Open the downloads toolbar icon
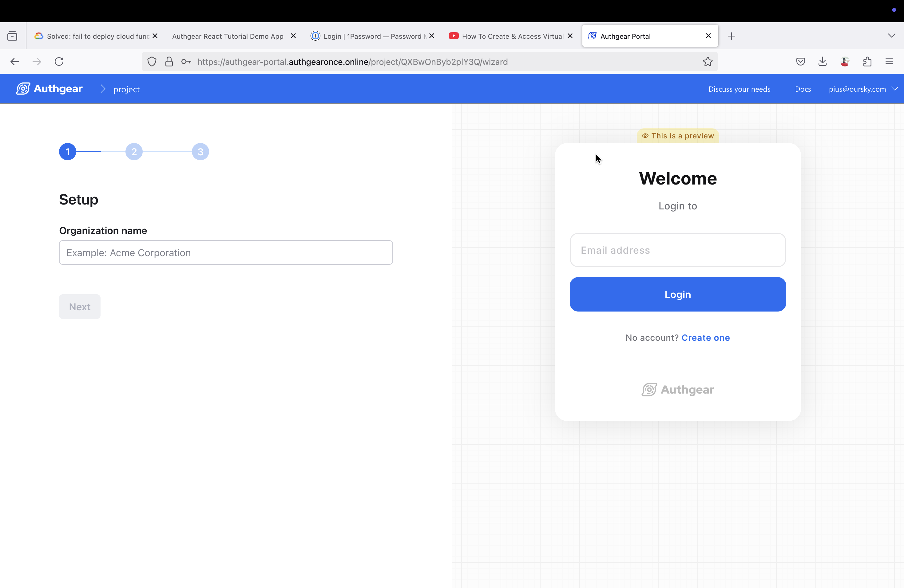Viewport: 904px width, 588px height. coord(822,62)
